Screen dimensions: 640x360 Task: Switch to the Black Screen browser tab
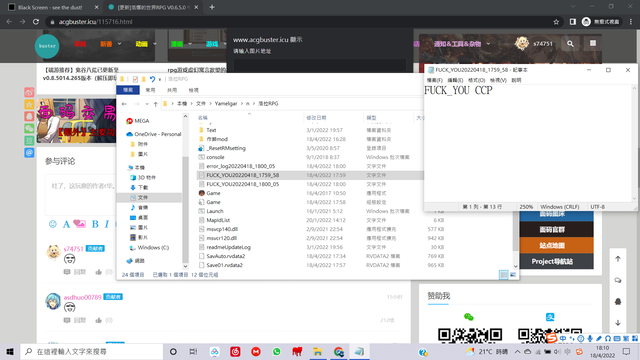point(50,7)
